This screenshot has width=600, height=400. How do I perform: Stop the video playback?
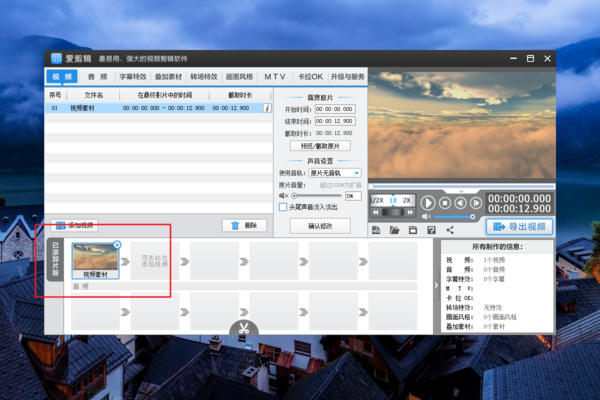coord(445,203)
